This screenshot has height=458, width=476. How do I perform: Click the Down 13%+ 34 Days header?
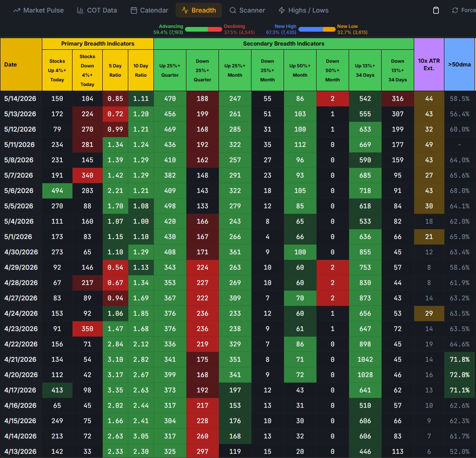(397, 70)
